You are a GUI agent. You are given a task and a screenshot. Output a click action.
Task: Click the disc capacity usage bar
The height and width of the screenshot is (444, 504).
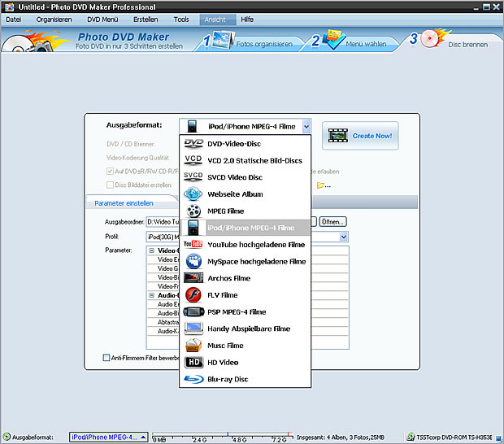pos(223,437)
